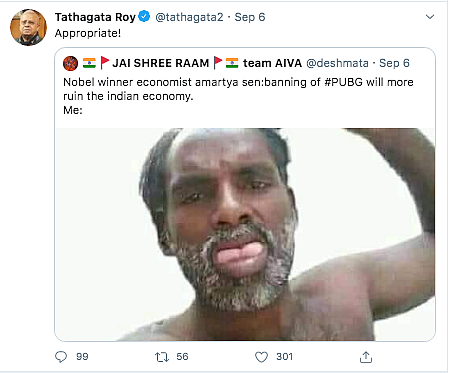Open Tathagata Roy's profile avatar
This screenshot has width=449, height=373.
pyautogui.click(x=28, y=27)
